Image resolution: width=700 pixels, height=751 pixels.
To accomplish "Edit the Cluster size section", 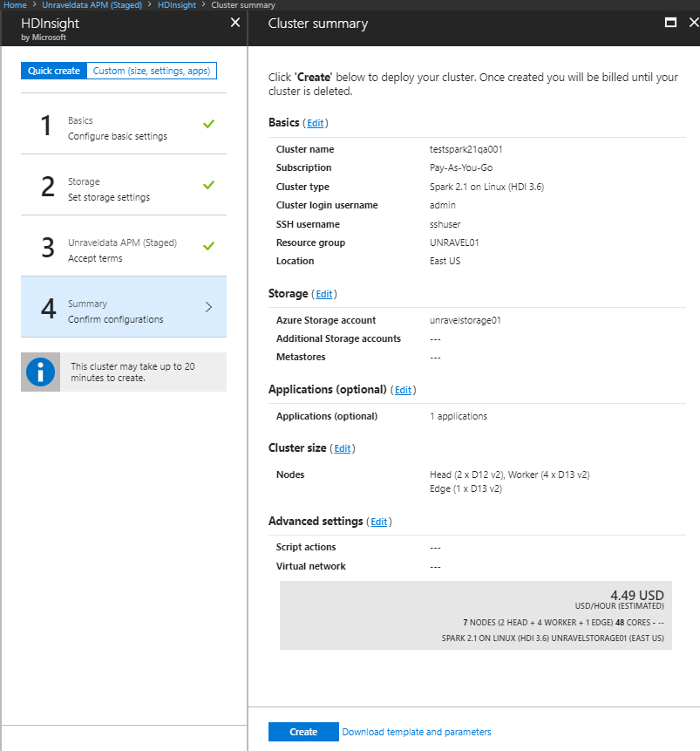I will pyautogui.click(x=343, y=448).
